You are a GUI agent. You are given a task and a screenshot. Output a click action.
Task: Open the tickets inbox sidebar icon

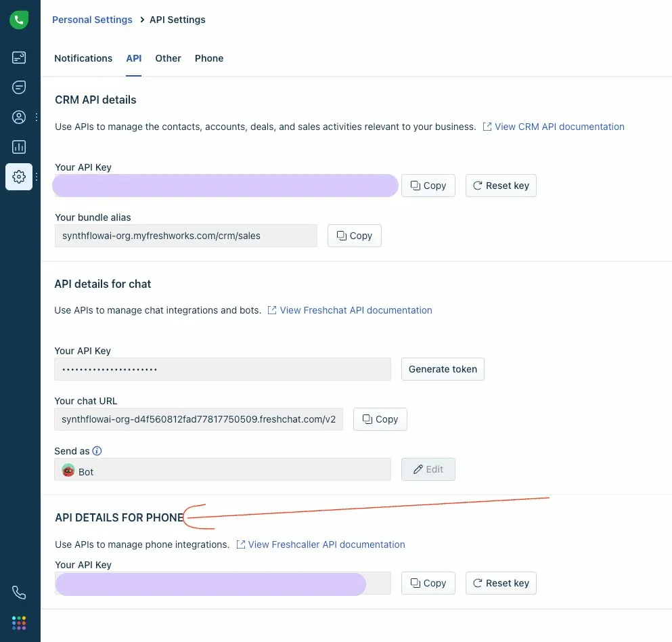pyautogui.click(x=19, y=58)
